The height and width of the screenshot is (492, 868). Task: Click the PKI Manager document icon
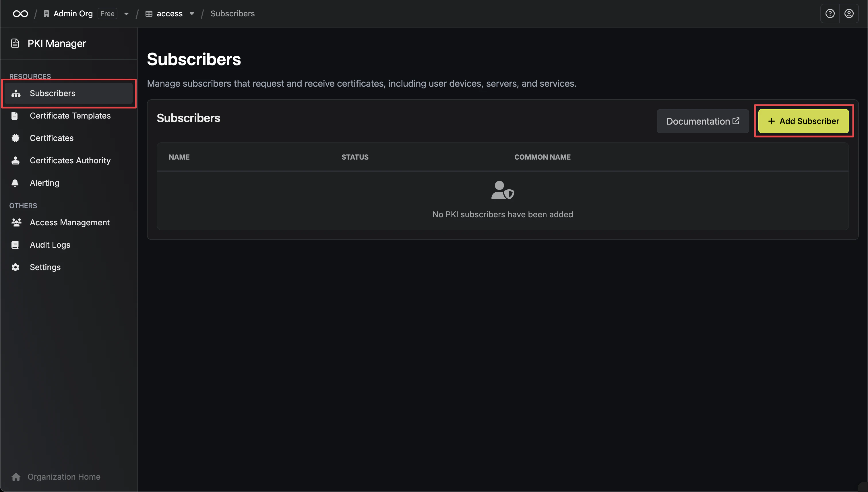pyautogui.click(x=15, y=43)
